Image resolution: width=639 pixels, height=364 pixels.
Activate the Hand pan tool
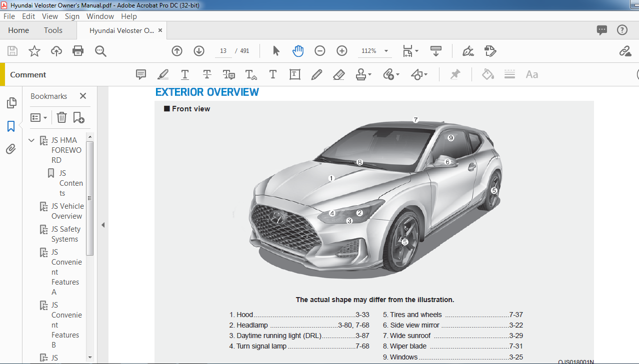pyautogui.click(x=298, y=51)
